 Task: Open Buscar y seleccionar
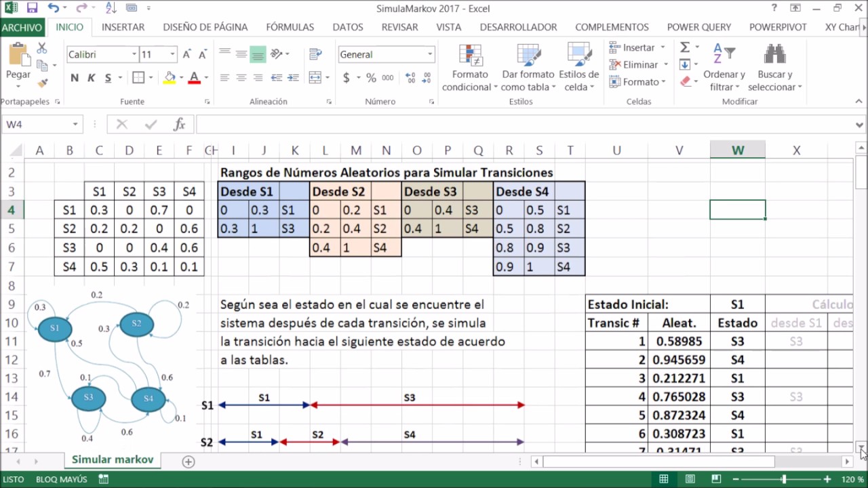point(775,68)
